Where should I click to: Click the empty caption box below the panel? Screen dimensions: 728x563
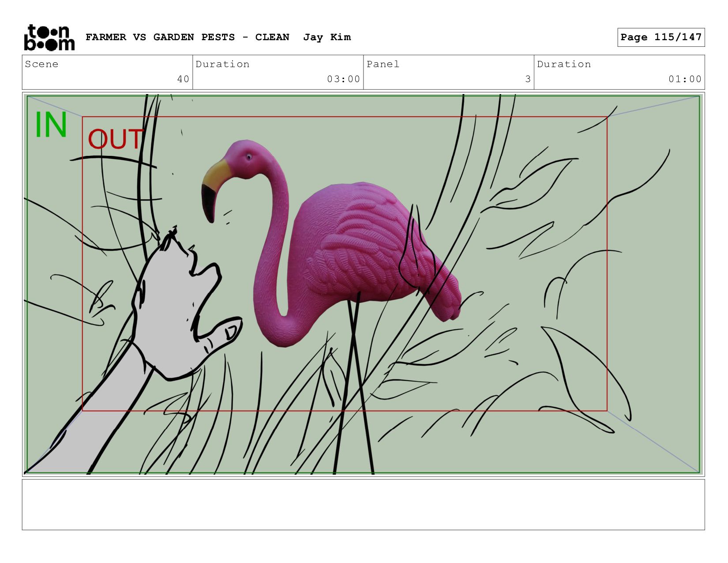[x=363, y=505]
